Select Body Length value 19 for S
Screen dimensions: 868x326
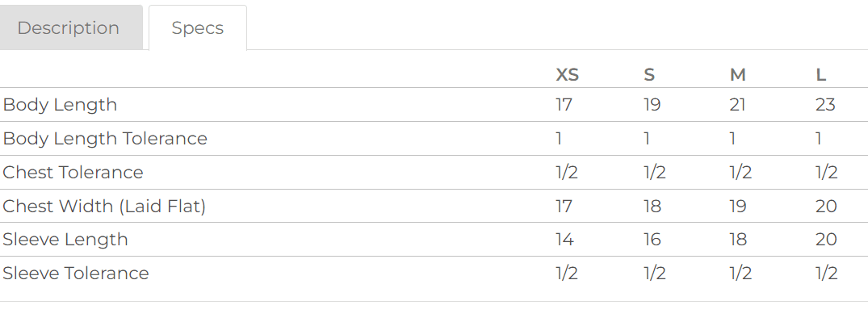(x=652, y=105)
